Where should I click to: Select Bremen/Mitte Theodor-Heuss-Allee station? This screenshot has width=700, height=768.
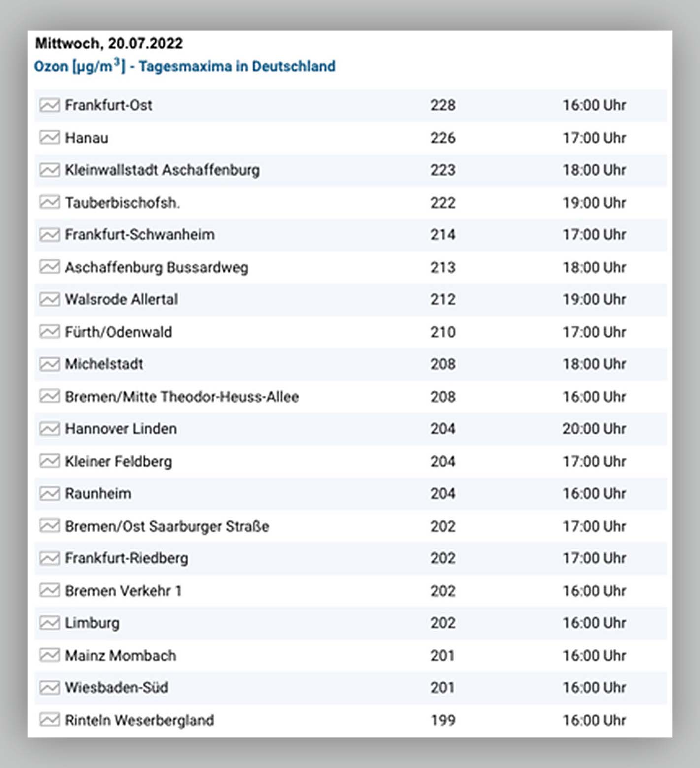coord(182,397)
